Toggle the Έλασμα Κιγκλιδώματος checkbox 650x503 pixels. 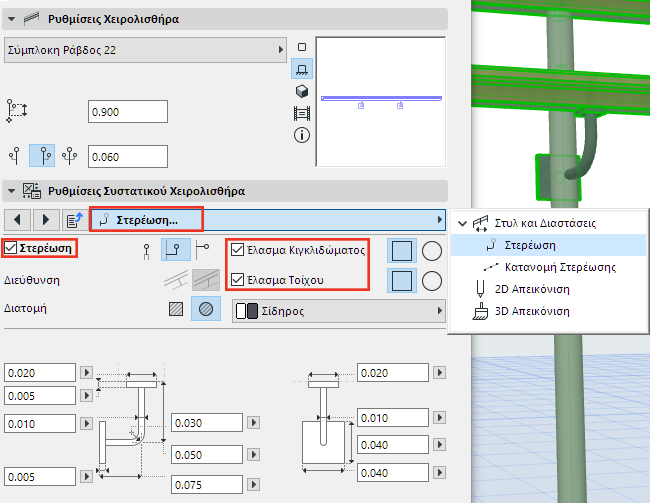pos(237,250)
